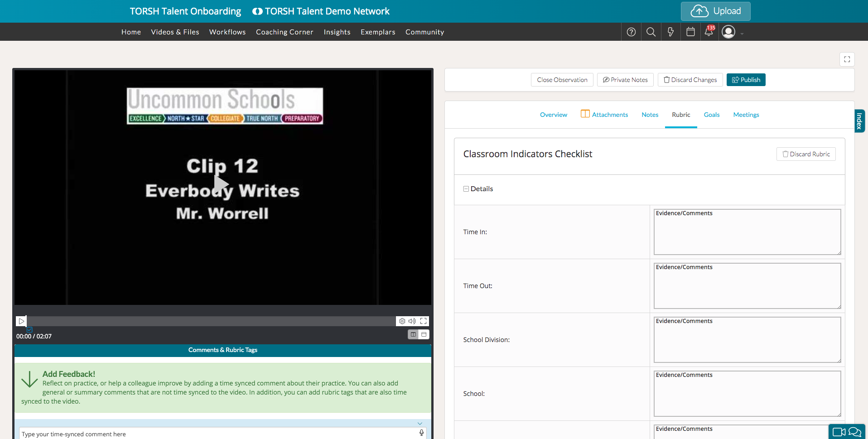The image size is (868, 439).
Task: Open the help question mark icon
Action: (631, 32)
